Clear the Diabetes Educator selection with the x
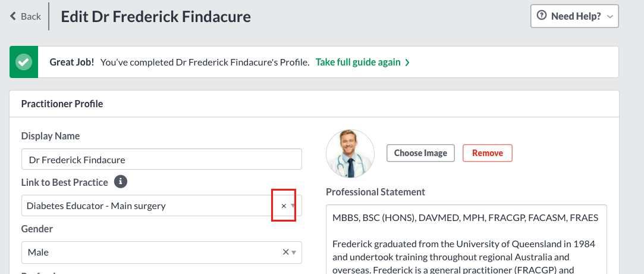Viewport: 644px width, 274px height. point(284,205)
